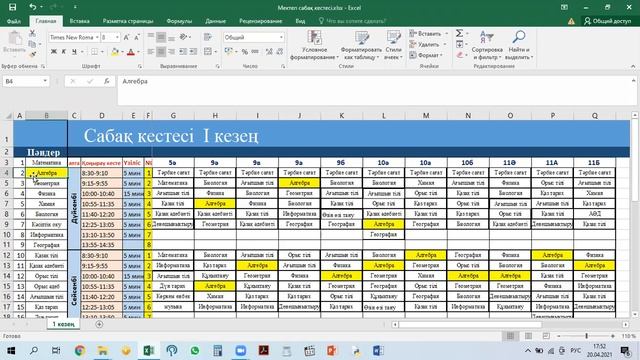Select the 1 кезең sheet tab

click(x=64, y=324)
